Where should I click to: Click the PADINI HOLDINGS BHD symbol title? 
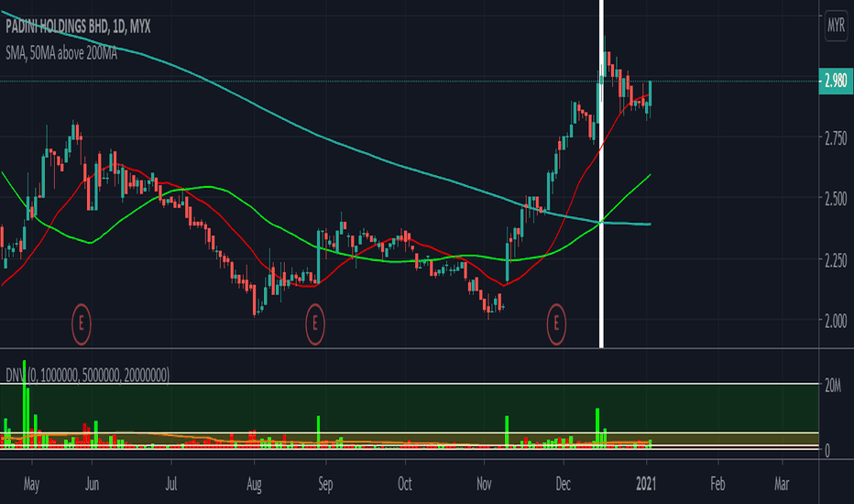[78, 27]
